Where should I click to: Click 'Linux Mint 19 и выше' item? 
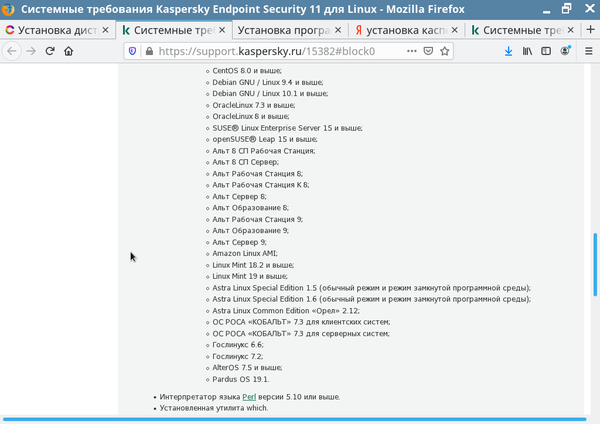(250, 276)
